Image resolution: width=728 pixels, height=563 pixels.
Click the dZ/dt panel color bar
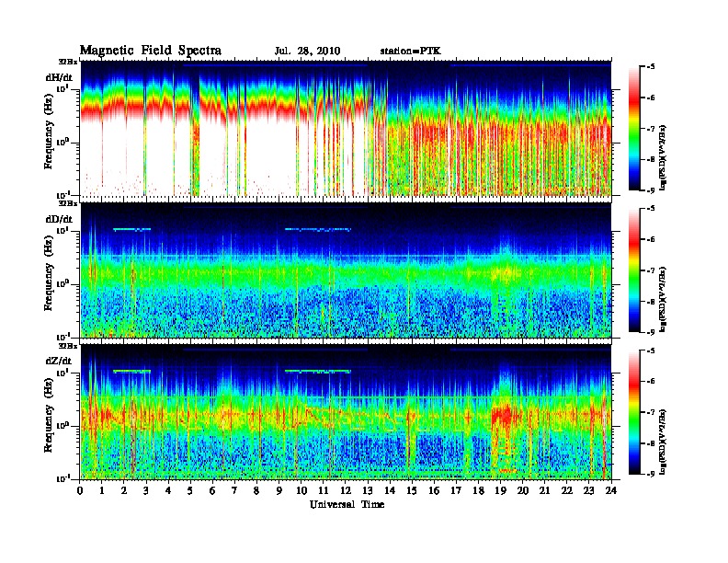point(634,412)
